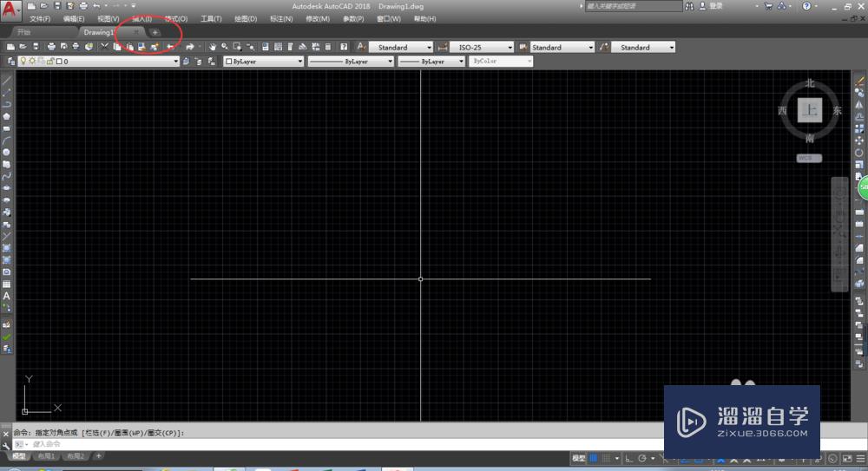Viewport: 868px width, 471px height.
Task: Click the Undo arrow in standard toolbar
Action: pos(170,47)
